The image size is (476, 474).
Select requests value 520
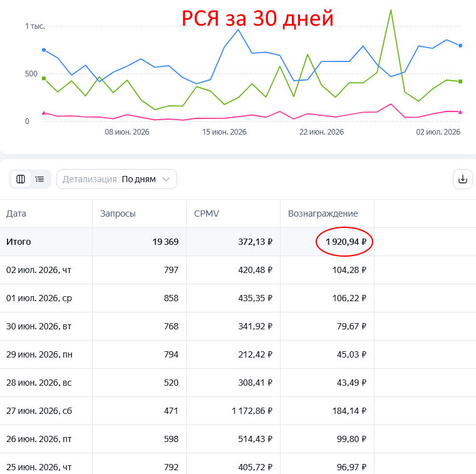(x=171, y=383)
